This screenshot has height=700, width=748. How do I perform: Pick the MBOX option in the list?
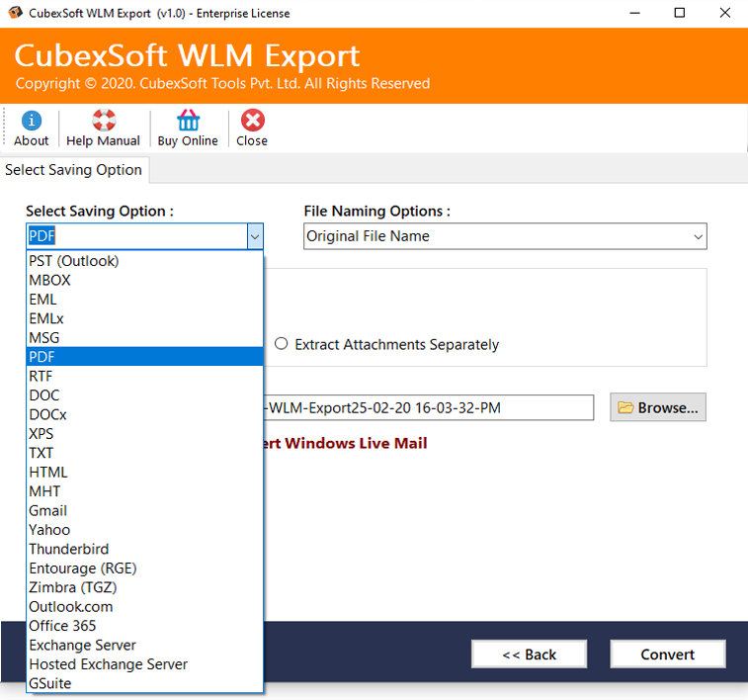(49, 280)
